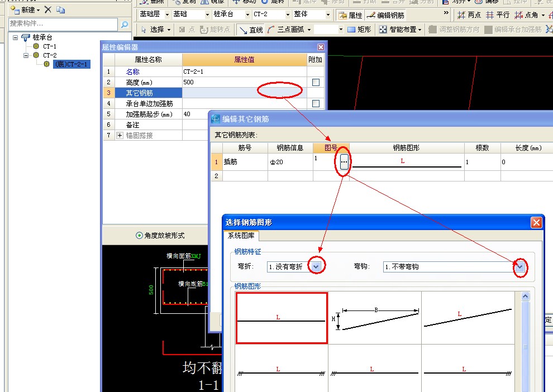Toggle the 附加 checkbox for 高度 row
The height and width of the screenshot is (392, 553).
click(316, 82)
